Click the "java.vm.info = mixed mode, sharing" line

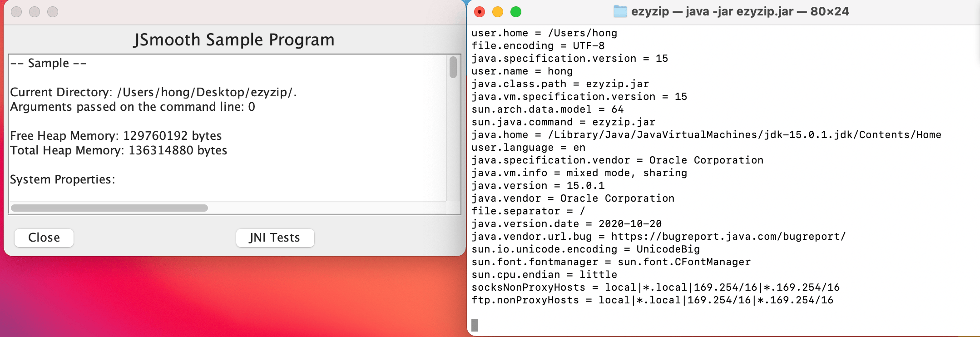point(579,173)
